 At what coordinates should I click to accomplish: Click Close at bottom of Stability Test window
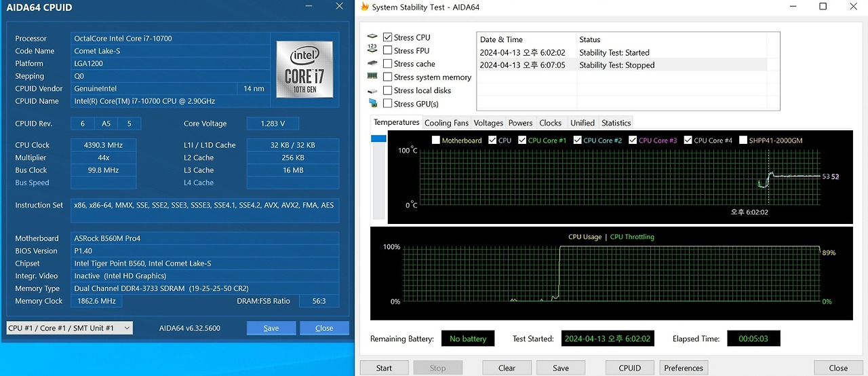(838, 368)
